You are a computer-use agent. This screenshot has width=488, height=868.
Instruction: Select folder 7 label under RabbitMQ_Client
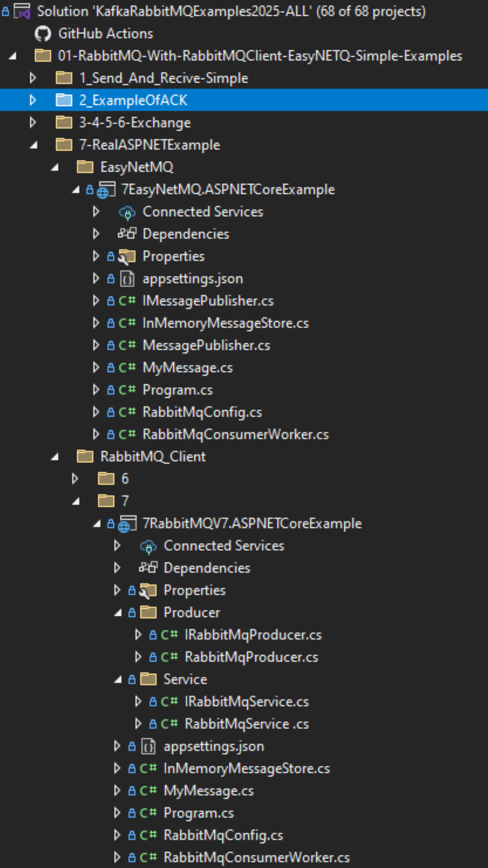point(125,501)
